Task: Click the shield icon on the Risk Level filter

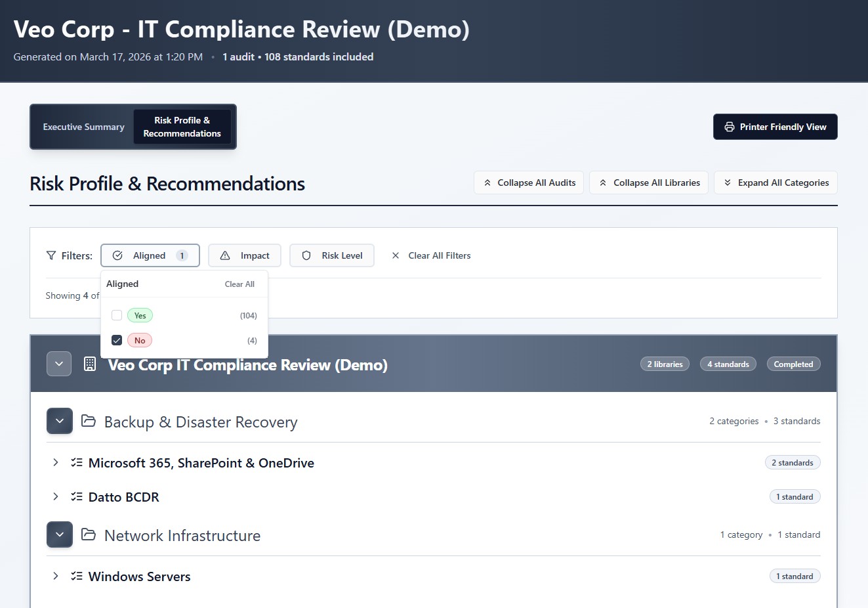Action: point(306,255)
